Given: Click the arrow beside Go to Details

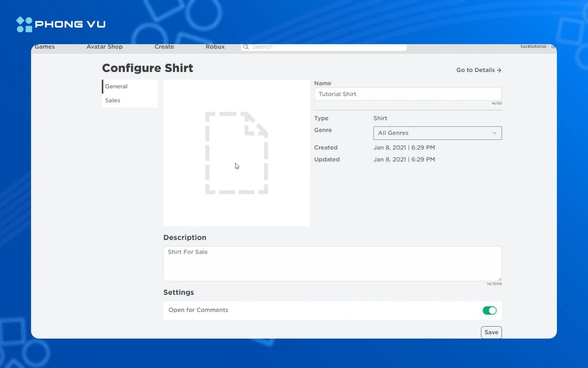Looking at the screenshot, I should pos(499,70).
